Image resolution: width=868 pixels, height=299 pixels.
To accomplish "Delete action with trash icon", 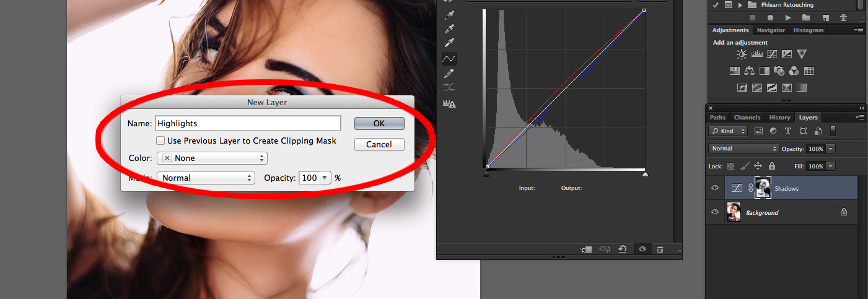I will [x=843, y=18].
